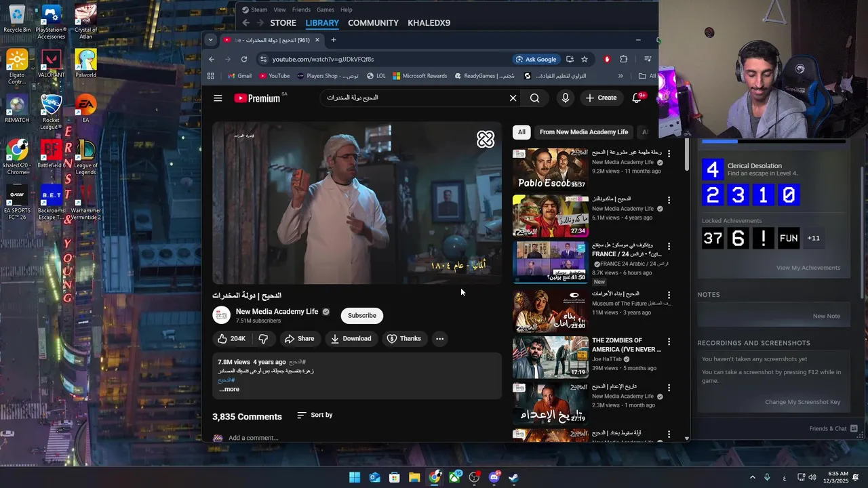Expand the video description with ...more
This screenshot has height=488, width=868.
229,389
